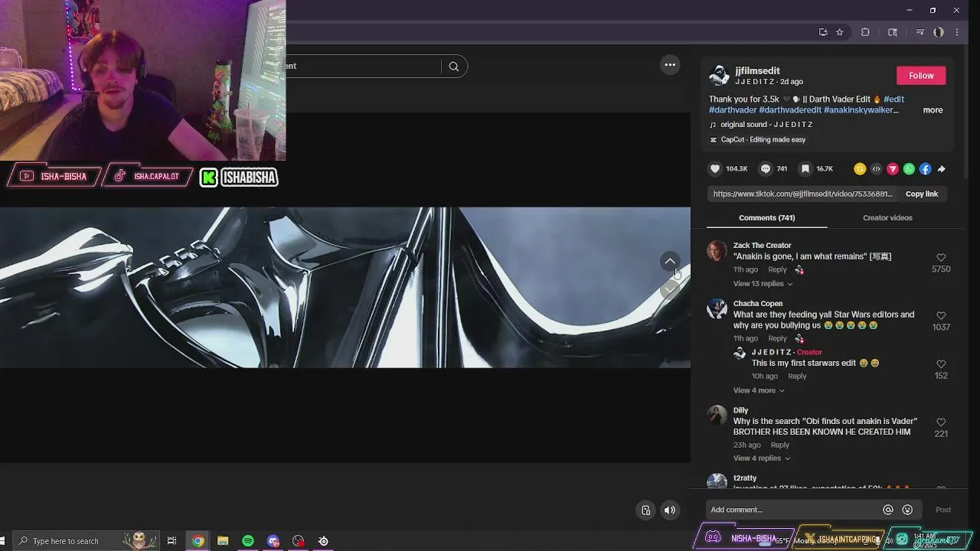Like Chacha Copen's comment
The width and height of the screenshot is (980, 551).
point(941,316)
